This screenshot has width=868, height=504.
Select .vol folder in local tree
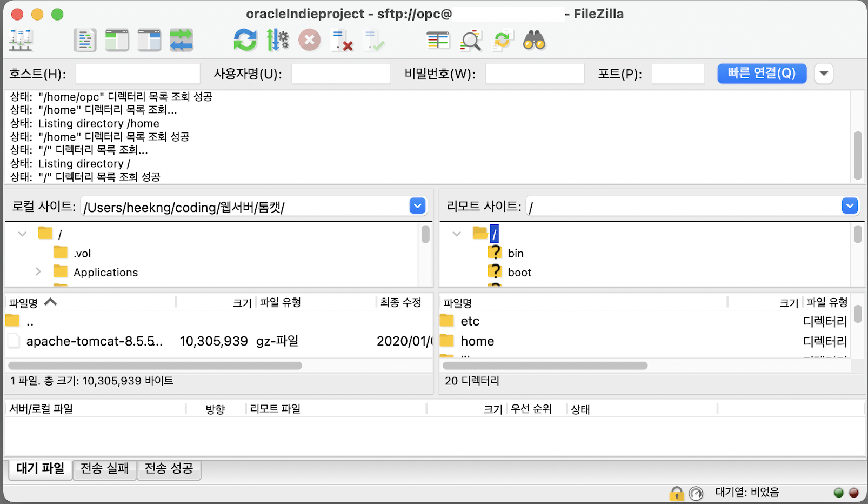(82, 253)
